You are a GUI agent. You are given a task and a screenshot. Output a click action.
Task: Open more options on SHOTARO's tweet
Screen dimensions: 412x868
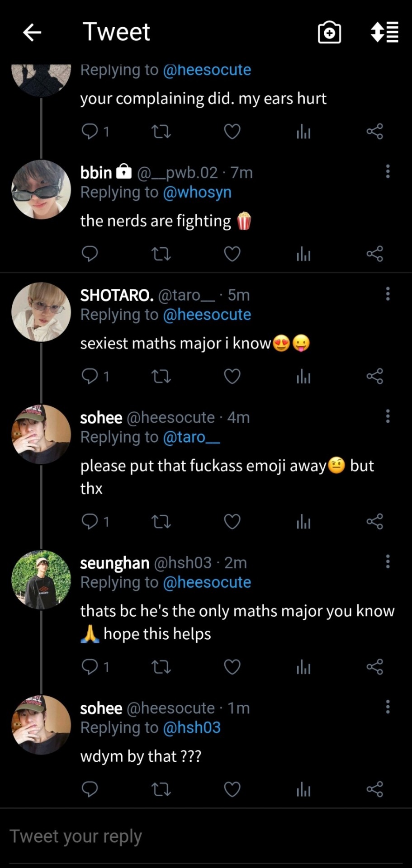[388, 294]
